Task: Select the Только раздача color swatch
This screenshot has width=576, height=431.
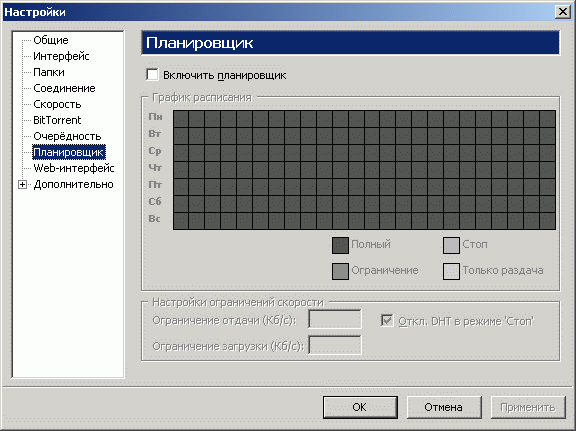Action: click(x=451, y=271)
